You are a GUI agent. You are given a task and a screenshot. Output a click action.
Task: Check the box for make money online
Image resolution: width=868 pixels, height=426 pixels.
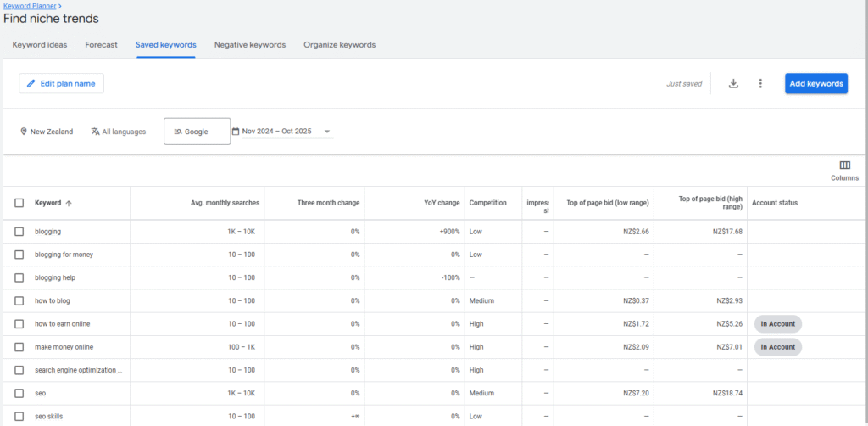pyautogui.click(x=19, y=347)
